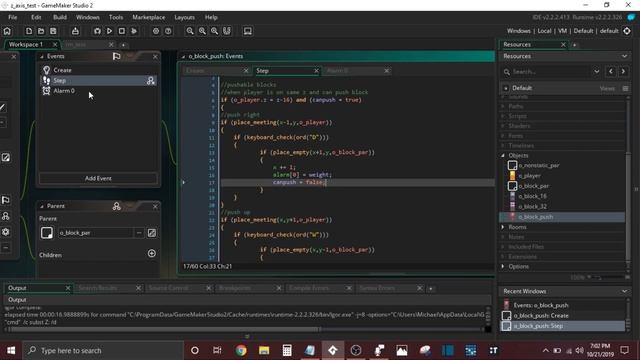Switch to the Step code tab

tap(262, 71)
